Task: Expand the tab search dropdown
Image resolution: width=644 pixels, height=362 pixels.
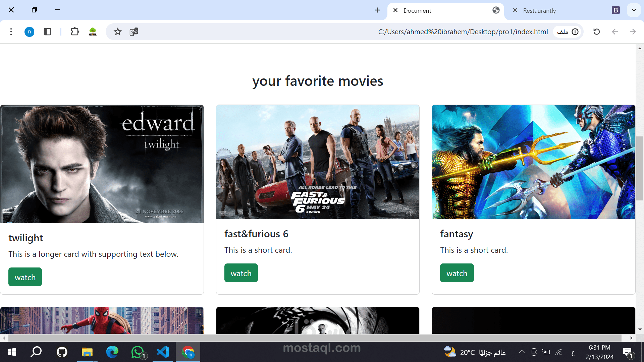Action: 634,10
